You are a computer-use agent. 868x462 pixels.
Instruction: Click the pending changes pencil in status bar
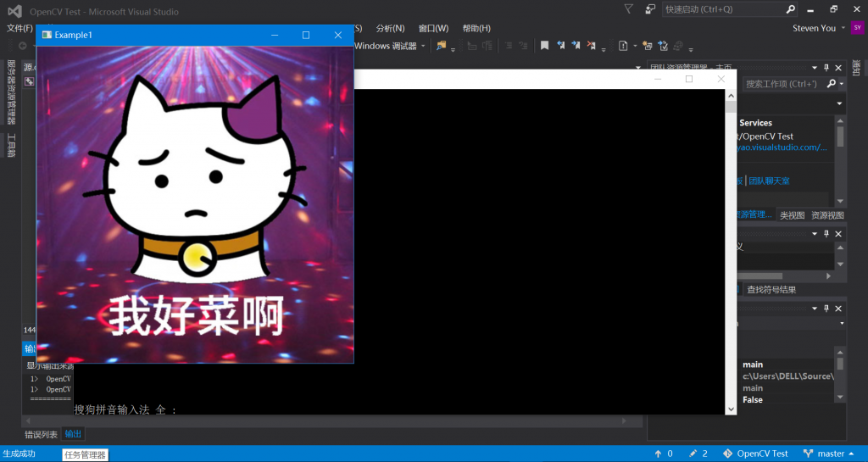pyautogui.click(x=693, y=454)
